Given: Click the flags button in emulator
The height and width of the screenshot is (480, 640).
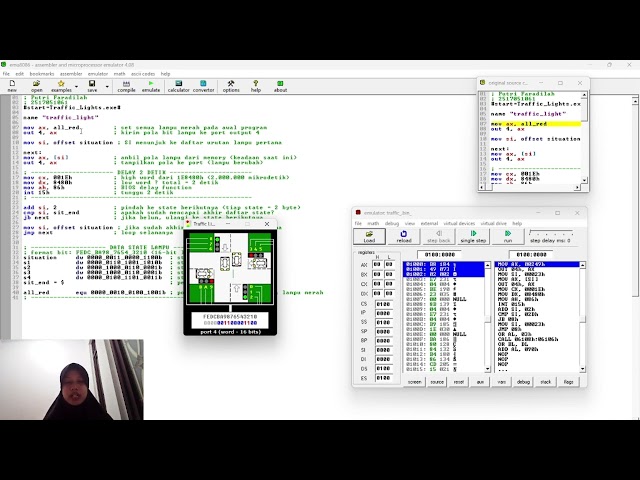Looking at the screenshot, I should [569, 382].
